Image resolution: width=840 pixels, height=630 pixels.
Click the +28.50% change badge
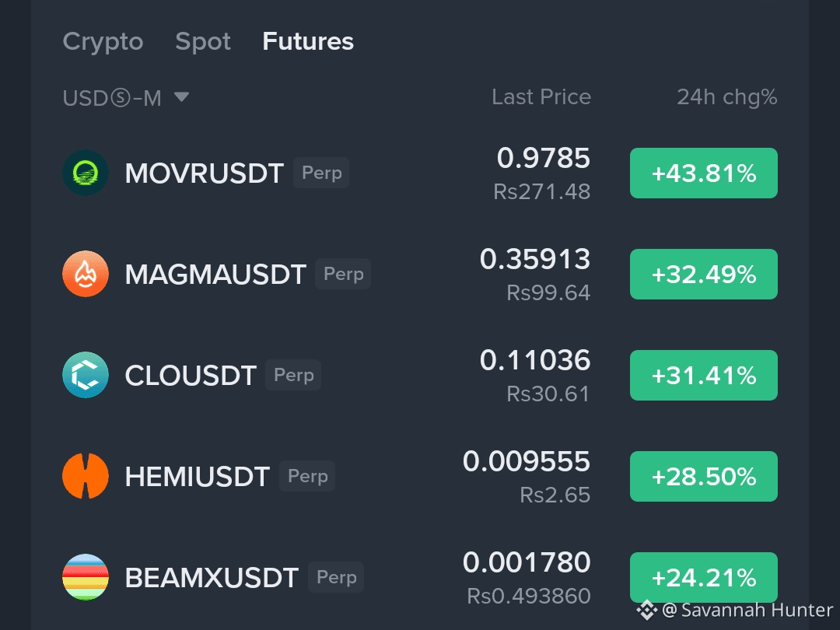[703, 476]
